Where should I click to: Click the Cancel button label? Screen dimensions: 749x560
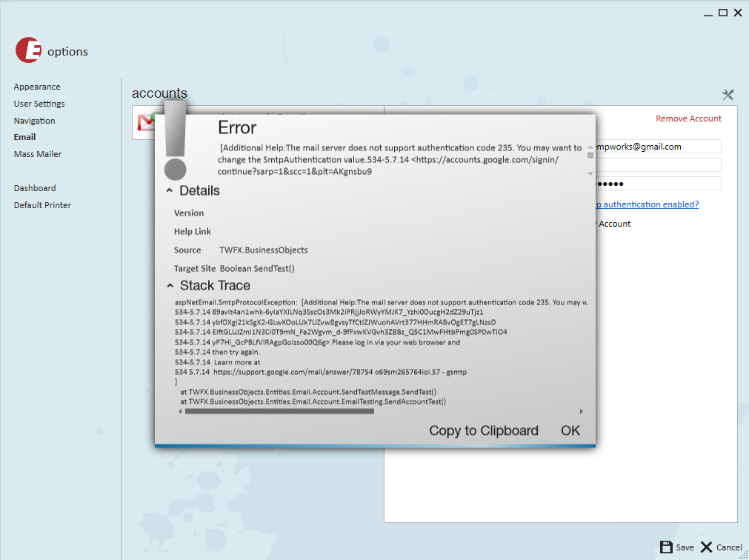coord(729,547)
